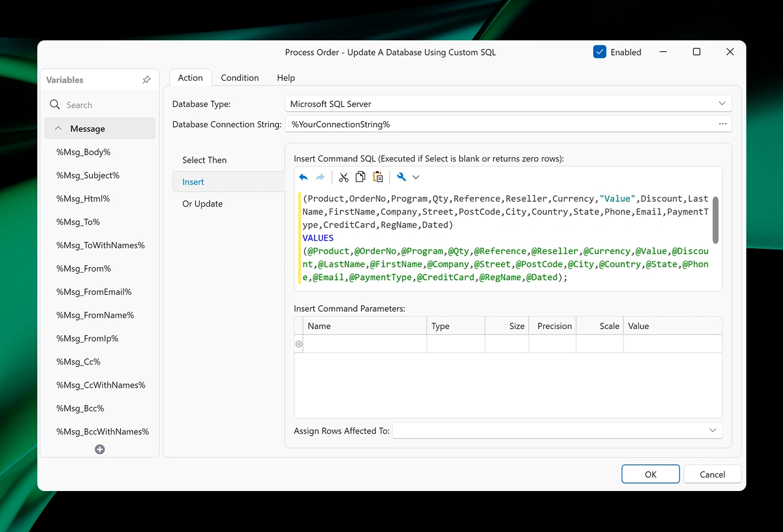Switch to the Condition tab
The height and width of the screenshot is (532, 783).
click(x=240, y=78)
